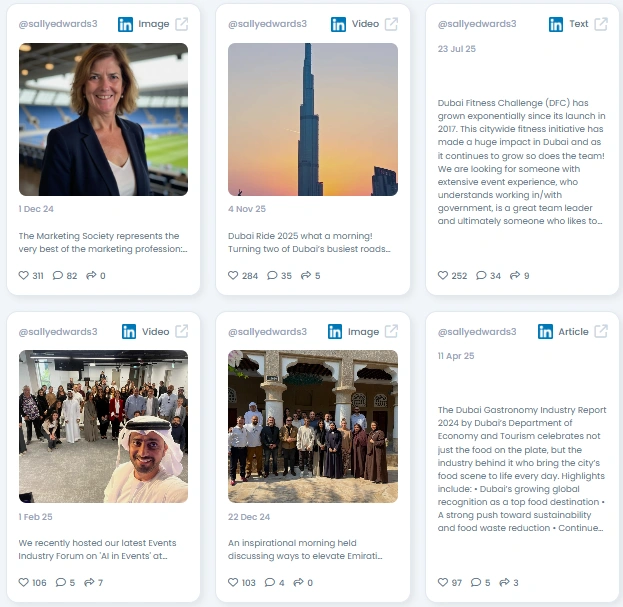This screenshot has height=607, width=623.
Task: Open group photo at heritage building
Action: click(x=313, y=426)
